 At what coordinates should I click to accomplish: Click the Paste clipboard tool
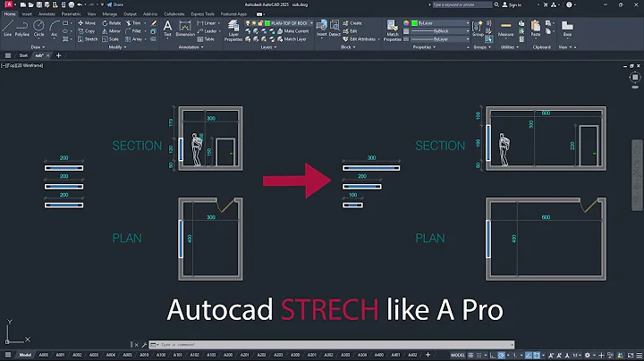536,29
